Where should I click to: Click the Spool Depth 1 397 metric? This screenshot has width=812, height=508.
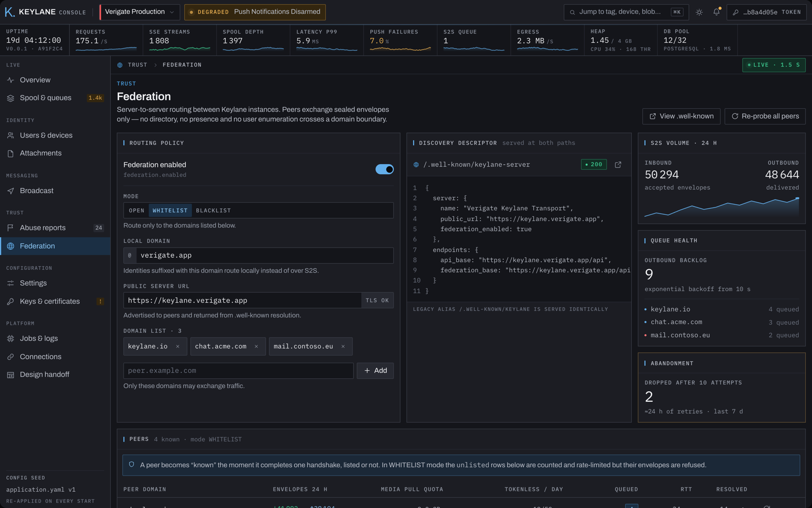click(253, 41)
